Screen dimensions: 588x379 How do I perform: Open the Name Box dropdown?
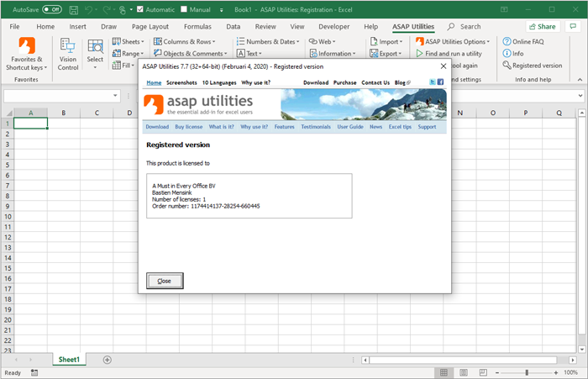[115, 96]
